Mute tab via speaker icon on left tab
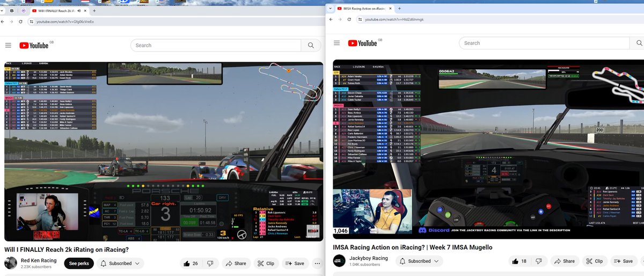 pyautogui.click(x=79, y=11)
